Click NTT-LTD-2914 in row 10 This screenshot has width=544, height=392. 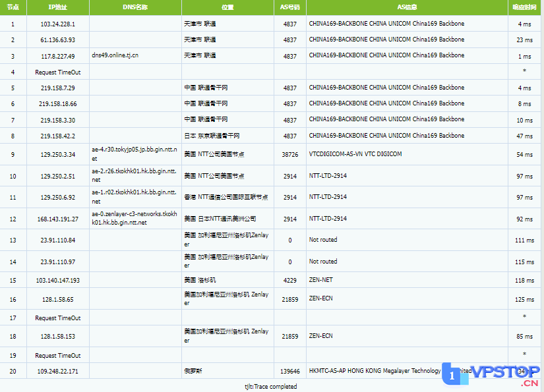(x=328, y=176)
